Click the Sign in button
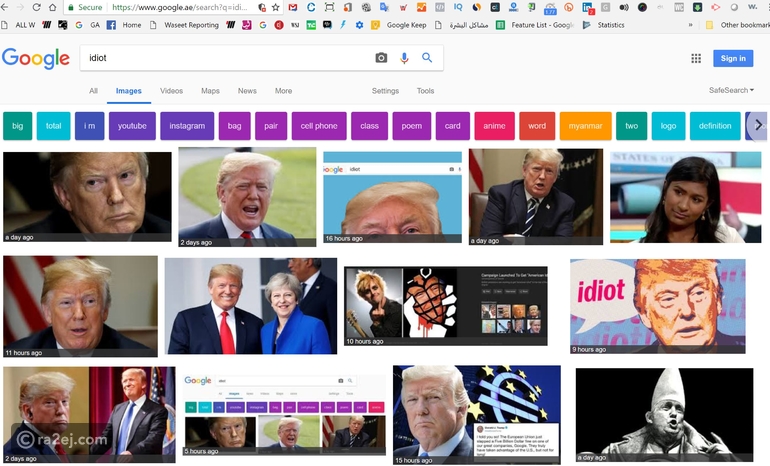Viewport: 770px width, 466px height. coord(733,58)
